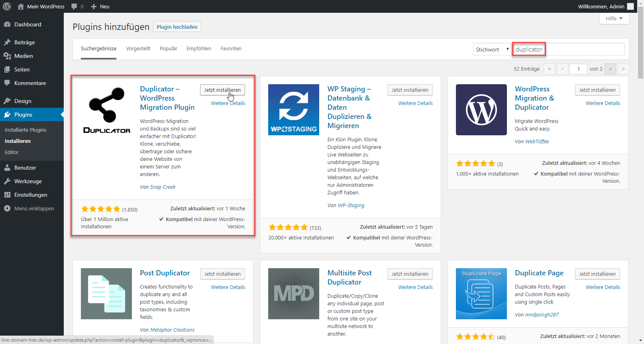This screenshot has height=344, width=644.
Task: Install the Duplicator WordPress Migration Plugin
Action: pos(222,90)
